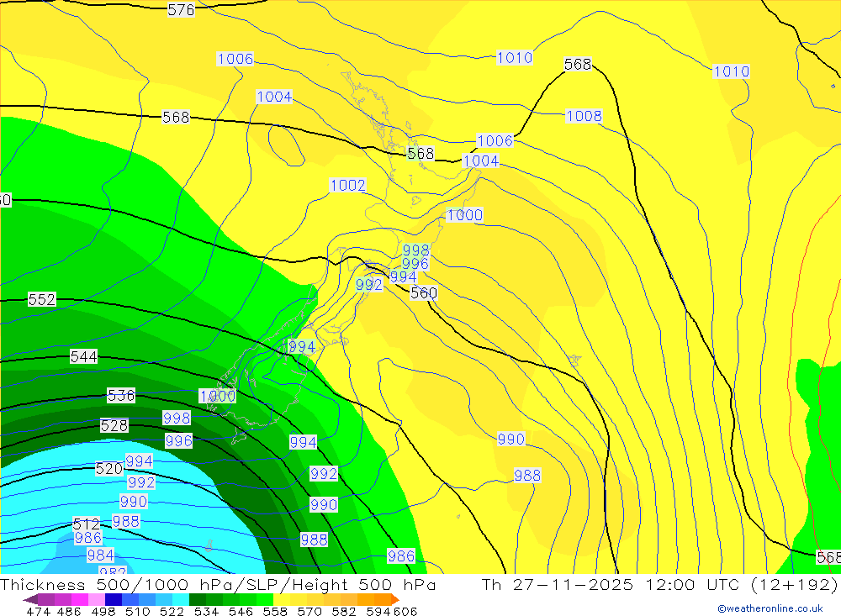Click legend value '474'

pyautogui.click(x=38, y=611)
